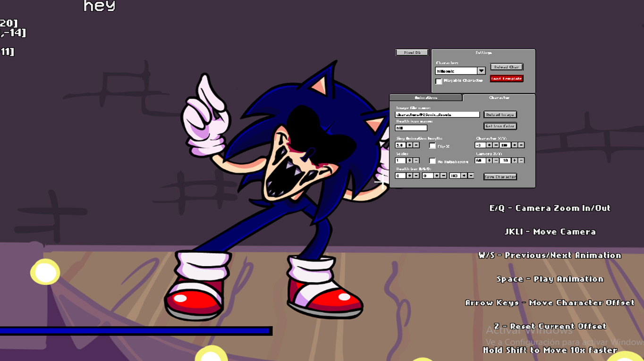Click the Camera Y value field
The height and width of the screenshot is (361, 644).
505,160
